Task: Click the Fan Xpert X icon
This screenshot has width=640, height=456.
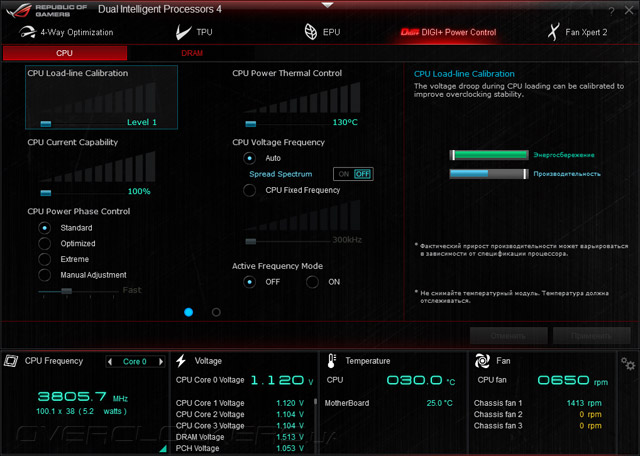Action: 553,32
